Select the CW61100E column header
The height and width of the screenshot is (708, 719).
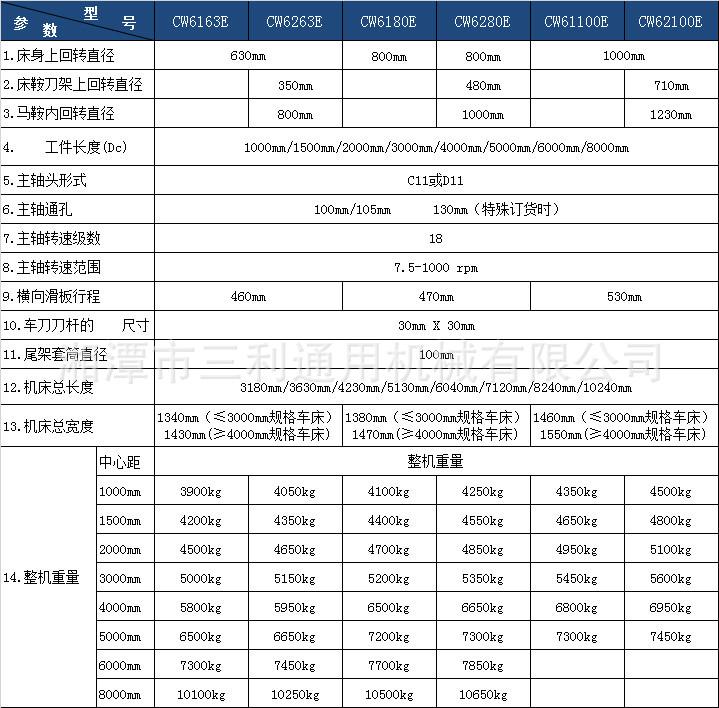point(577,21)
